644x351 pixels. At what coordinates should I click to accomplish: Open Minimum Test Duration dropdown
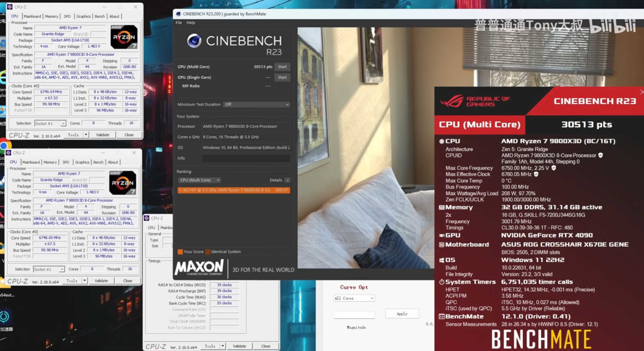(257, 104)
